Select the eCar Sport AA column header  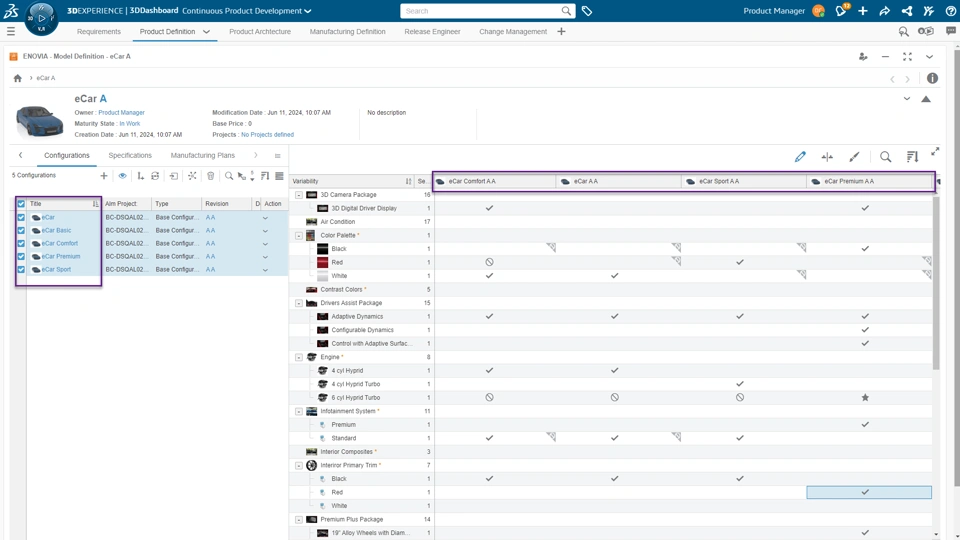(744, 181)
